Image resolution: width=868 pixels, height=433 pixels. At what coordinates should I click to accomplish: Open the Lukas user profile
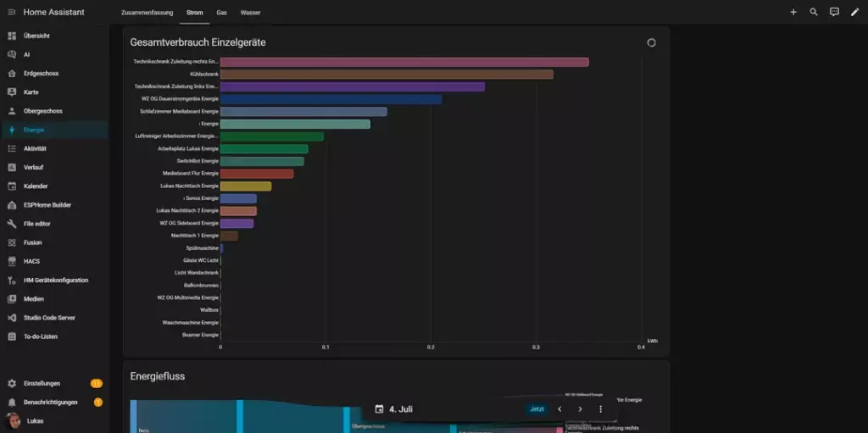tap(54, 421)
